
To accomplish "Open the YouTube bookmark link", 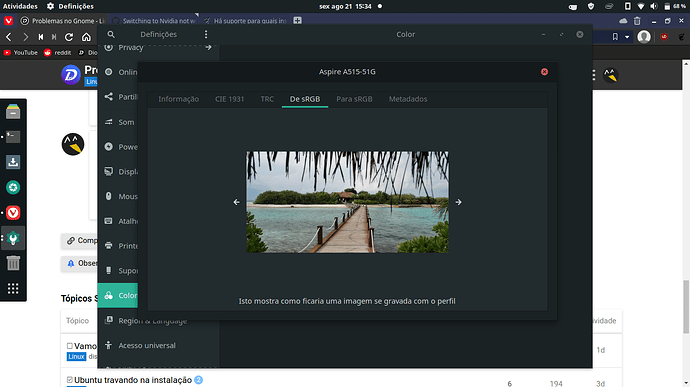I will point(20,52).
